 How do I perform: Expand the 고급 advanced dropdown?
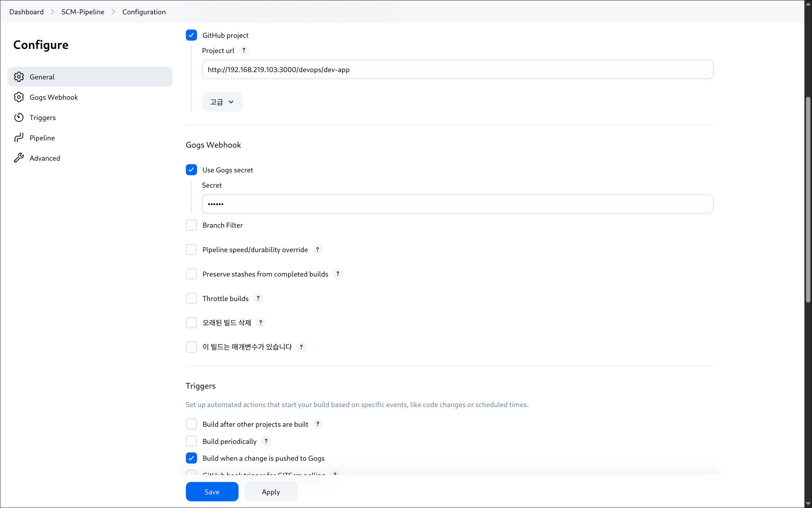(x=222, y=102)
